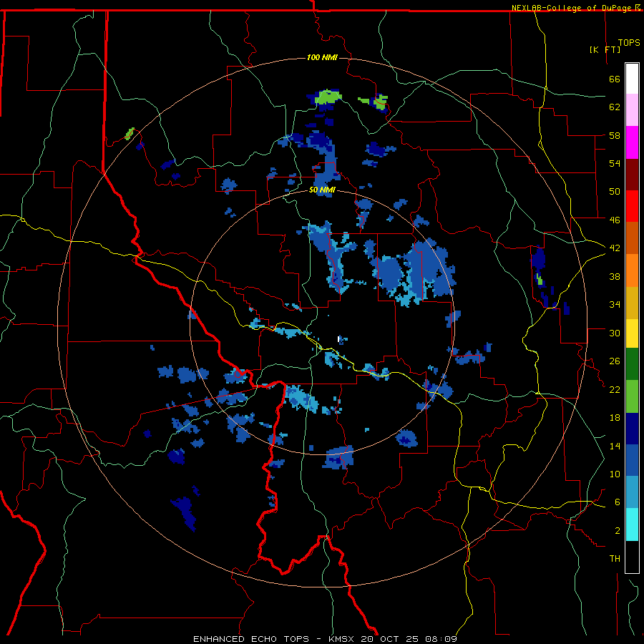
Task: Click the light pink legend swatch
Action: [632, 109]
